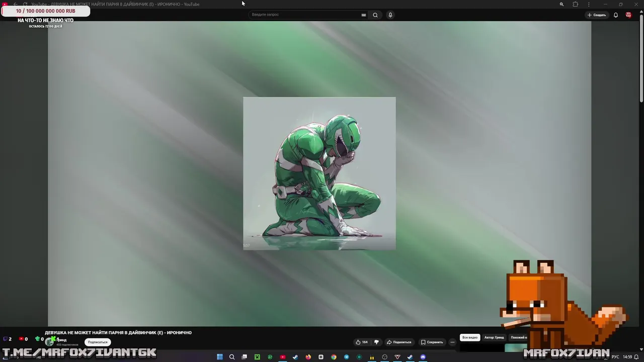The image size is (644, 362).
Task: Open browser extensions puzzle icon
Action: tap(576, 4)
